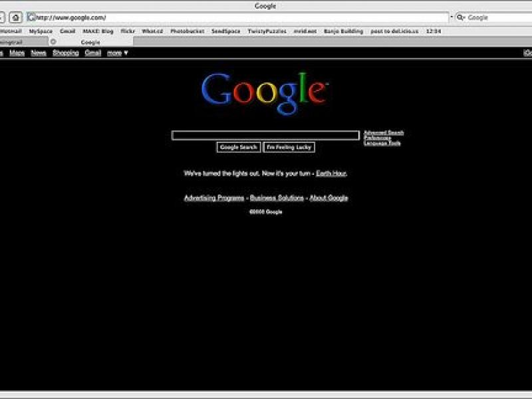
Task: Open the address bar history dropdown arrow
Action: click(452, 17)
